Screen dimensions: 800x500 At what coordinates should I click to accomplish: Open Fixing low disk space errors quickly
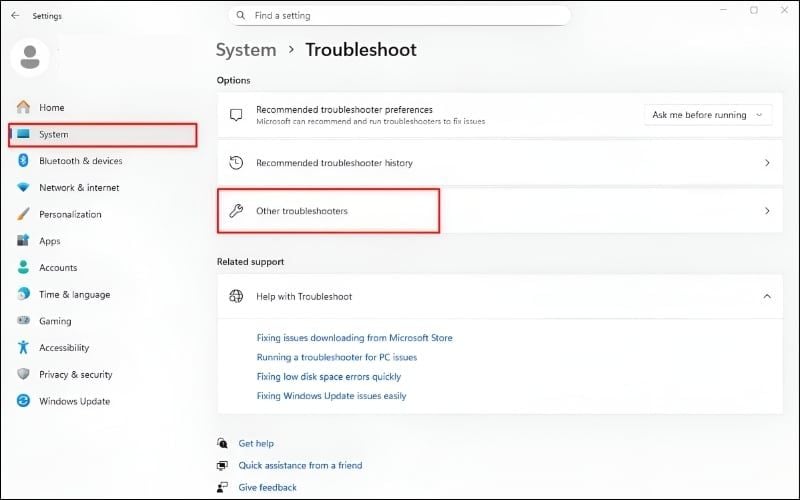329,377
